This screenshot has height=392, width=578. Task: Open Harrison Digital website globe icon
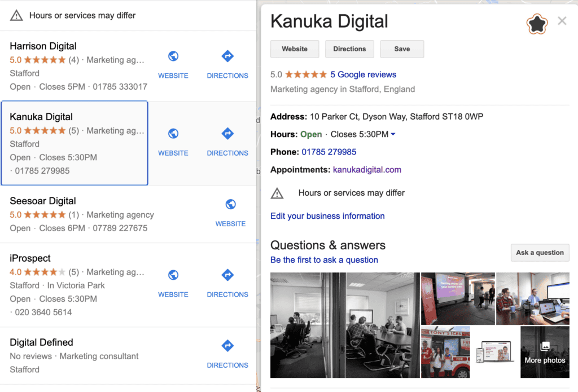click(173, 56)
